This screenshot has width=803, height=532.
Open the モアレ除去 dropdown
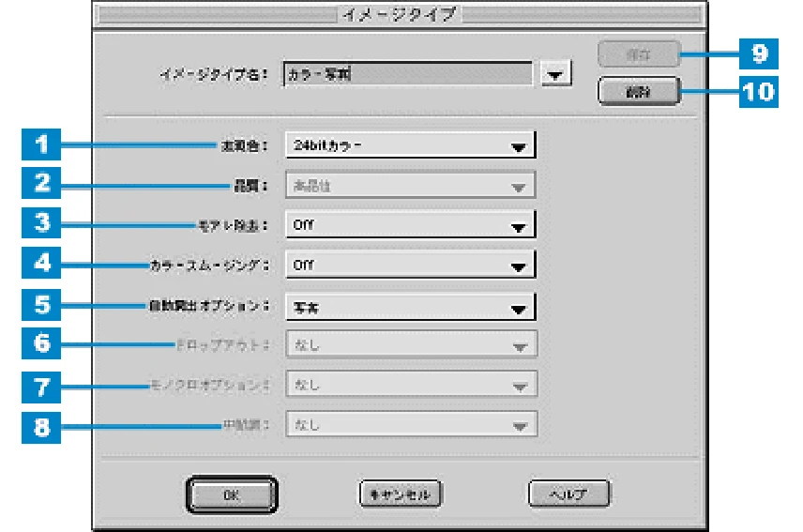point(410,225)
